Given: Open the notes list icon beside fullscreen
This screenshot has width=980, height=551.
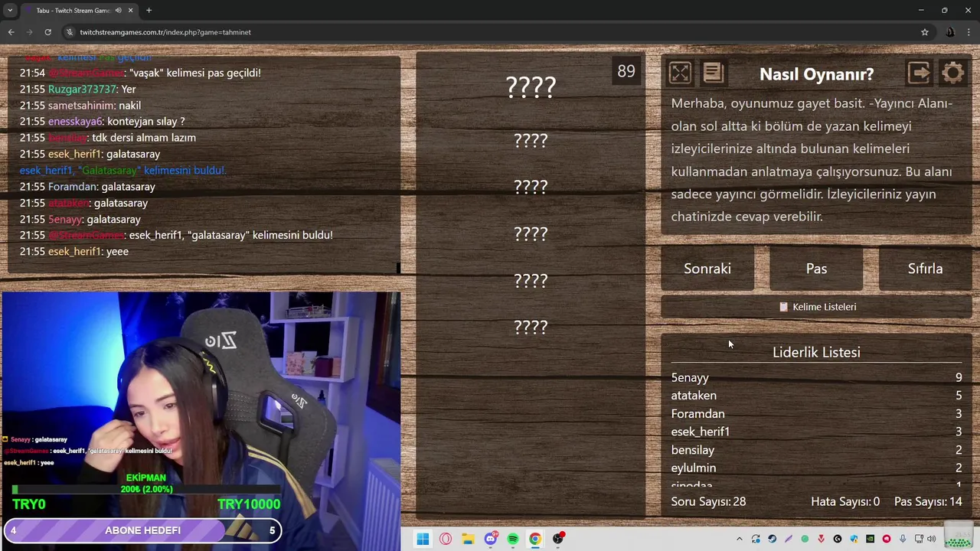Looking at the screenshot, I should [x=713, y=73].
